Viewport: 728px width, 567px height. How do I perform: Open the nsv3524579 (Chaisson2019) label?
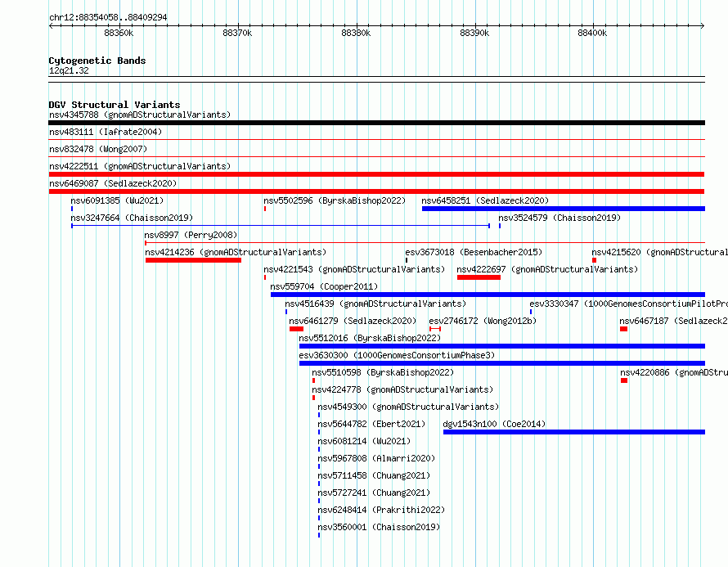(x=559, y=218)
